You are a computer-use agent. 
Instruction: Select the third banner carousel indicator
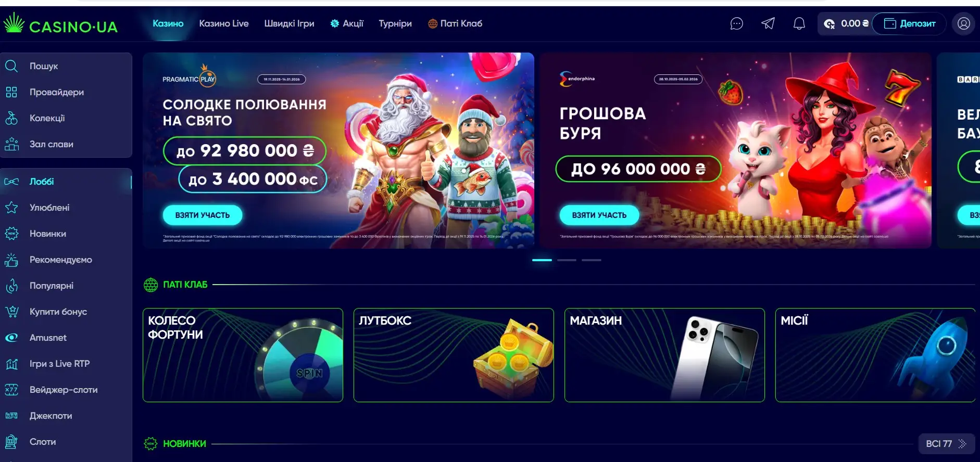pyautogui.click(x=592, y=260)
